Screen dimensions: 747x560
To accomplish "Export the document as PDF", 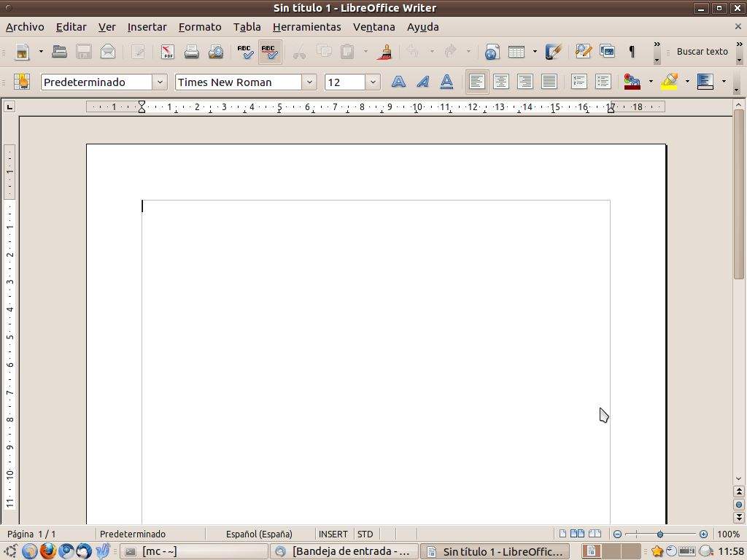I will click(166, 52).
